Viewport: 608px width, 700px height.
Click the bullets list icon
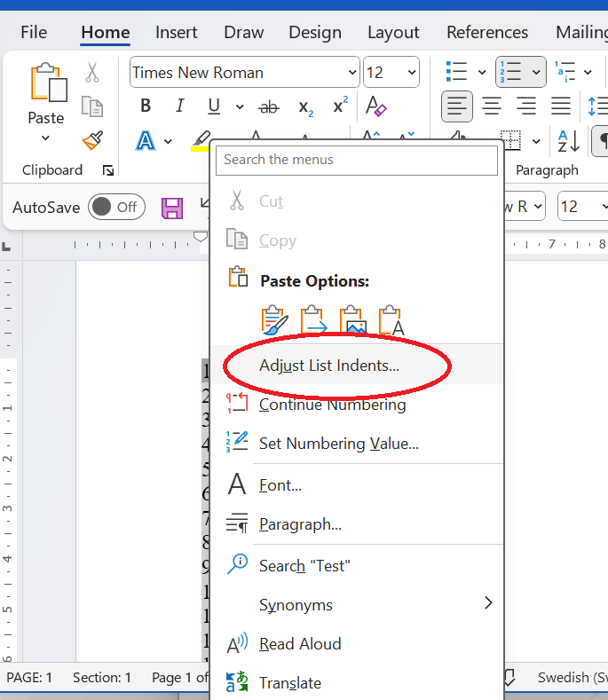click(456, 72)
